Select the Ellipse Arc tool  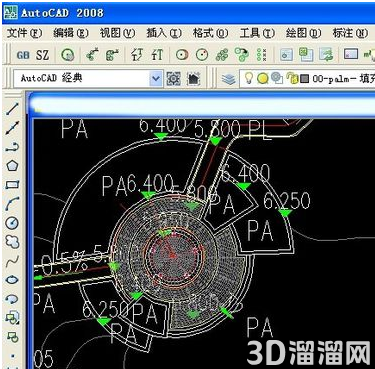[12, 299]
